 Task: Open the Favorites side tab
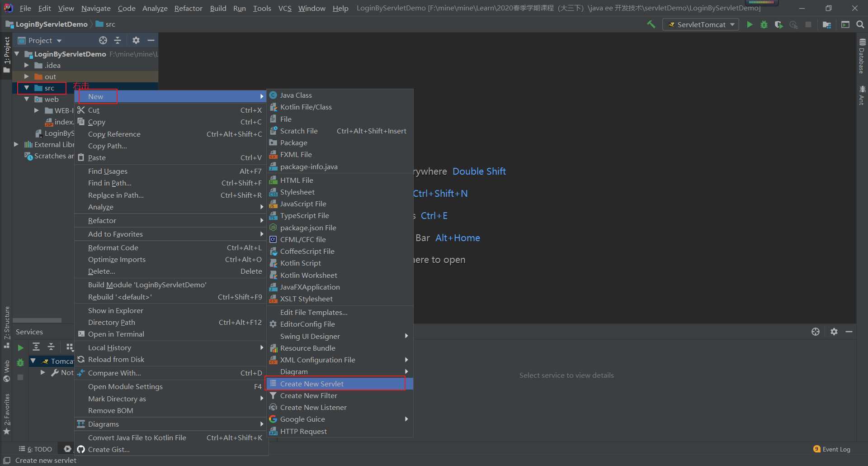pos(7,414)
